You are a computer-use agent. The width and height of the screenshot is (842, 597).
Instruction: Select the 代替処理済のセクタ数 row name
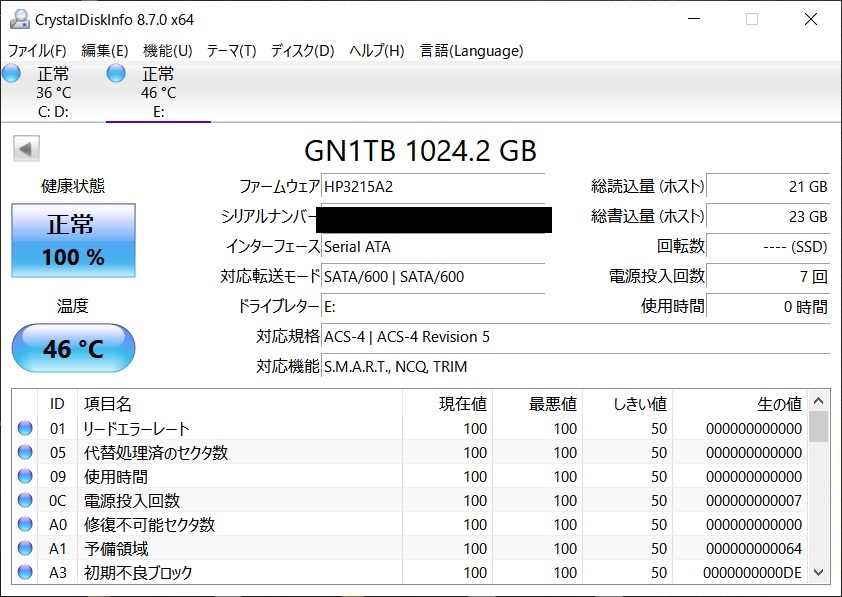tap(156, 453)
